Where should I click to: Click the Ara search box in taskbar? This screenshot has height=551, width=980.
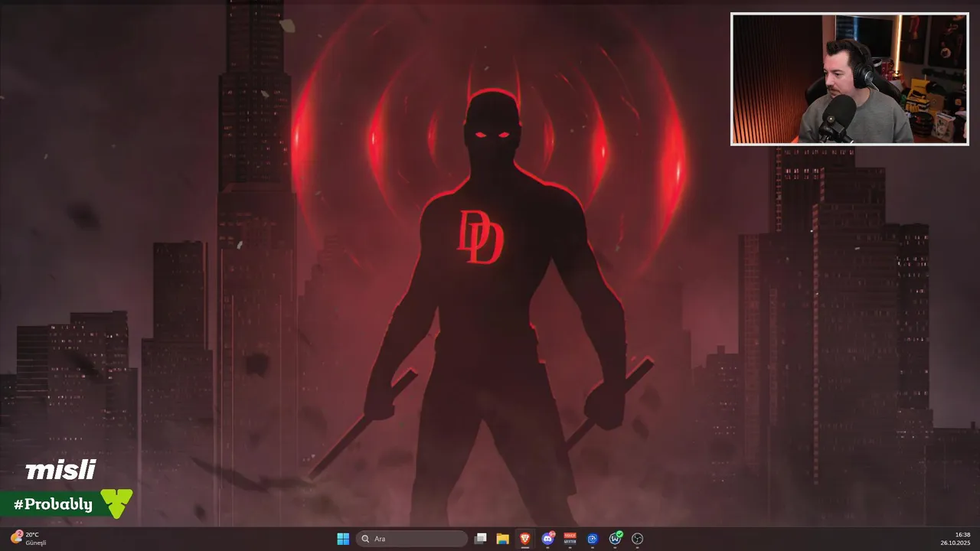pos(412,539)
